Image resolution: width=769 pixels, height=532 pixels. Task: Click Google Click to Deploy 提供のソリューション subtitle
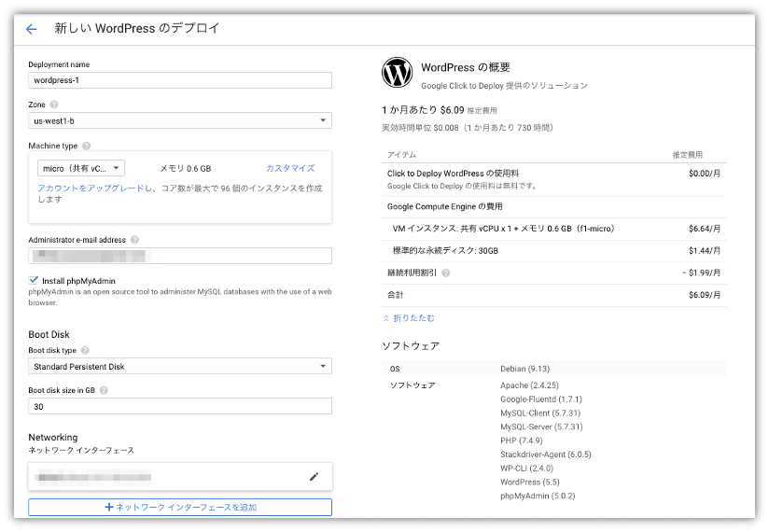point(504,85)
